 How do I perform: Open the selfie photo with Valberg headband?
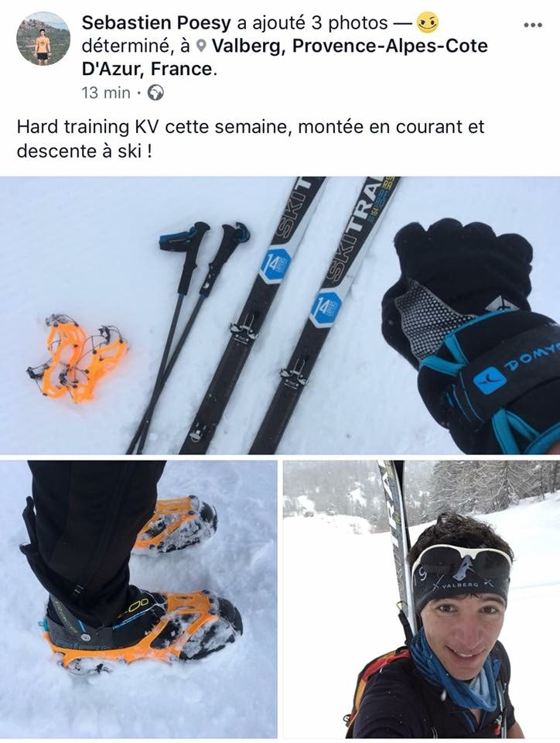coord(422,599)
